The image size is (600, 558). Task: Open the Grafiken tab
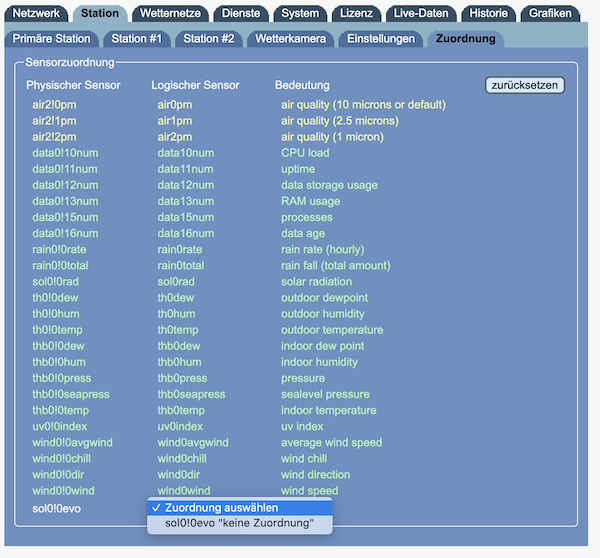pyautogui.click(x=550, y=14)
